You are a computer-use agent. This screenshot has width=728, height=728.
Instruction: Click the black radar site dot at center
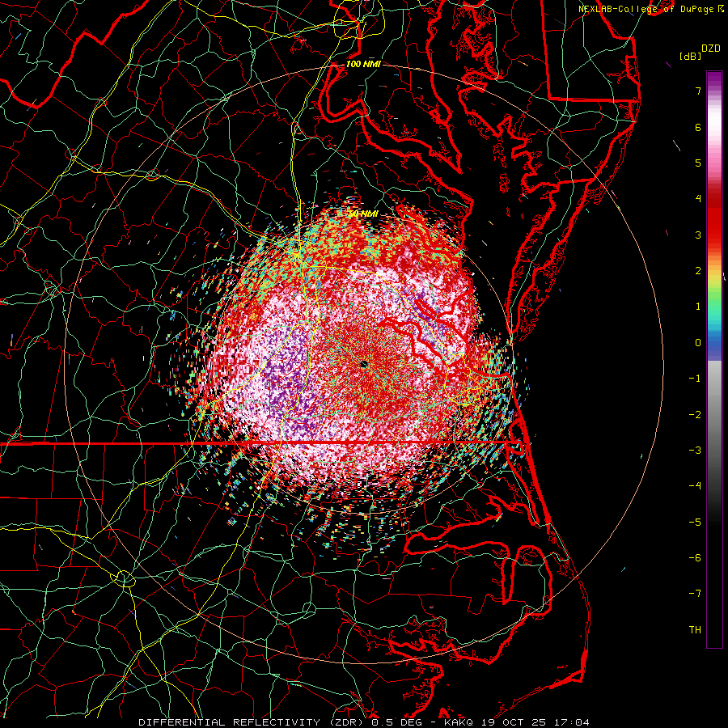pyautogui.click(x=363, y=364)
